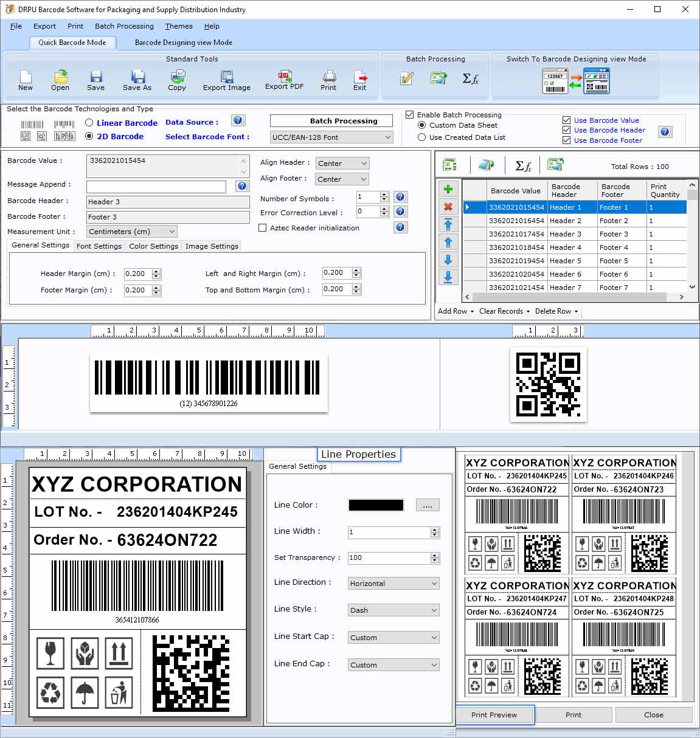The image size is (700, 738).
Task: Switch to the Color Settings tab
Action: (153, 246)
